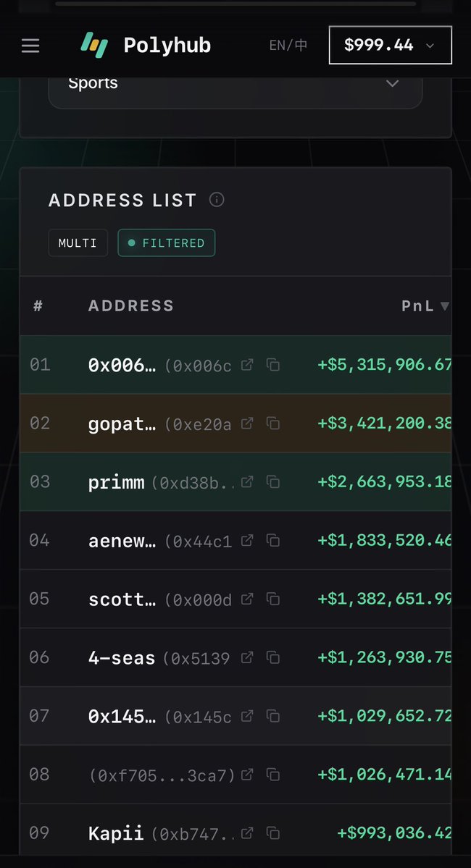Copy the aenew address 0x44c1

point(273,540)
